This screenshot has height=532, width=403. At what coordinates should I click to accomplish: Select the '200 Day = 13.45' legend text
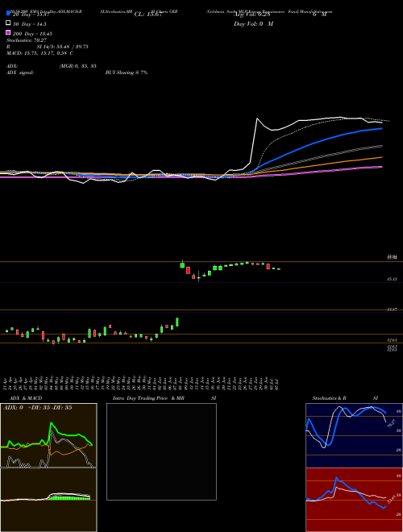(x=32, y=34)
